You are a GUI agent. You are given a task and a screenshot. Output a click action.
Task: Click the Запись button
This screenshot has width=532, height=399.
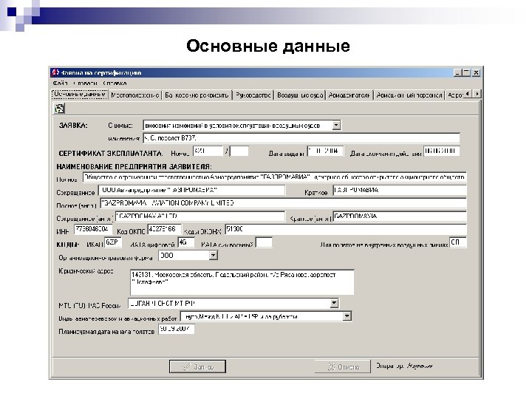coord(197,366)
